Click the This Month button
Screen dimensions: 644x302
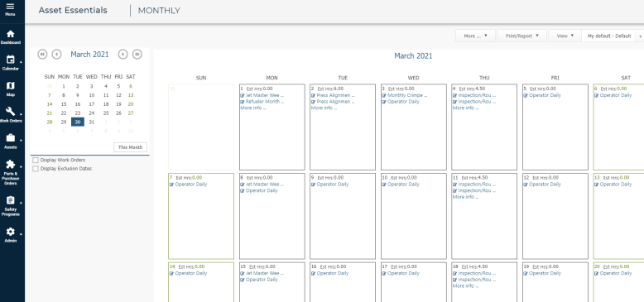click(x=130, y=147)
